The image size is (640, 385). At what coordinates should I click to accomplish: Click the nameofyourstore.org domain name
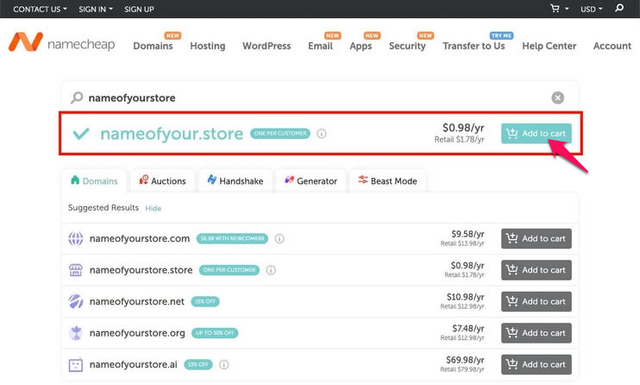(137, 333)
